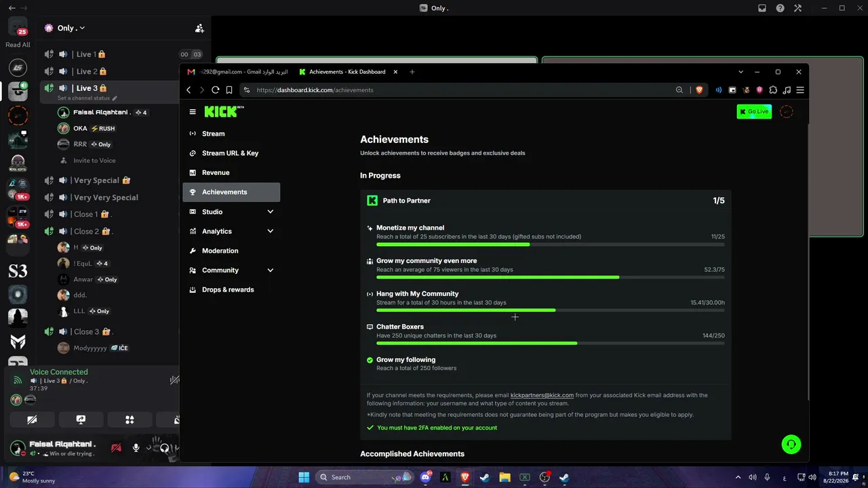Open File Explorer from the taskbar
This screenshot has width=868, height=488.
pyautogui.click(x=505, y=477)
